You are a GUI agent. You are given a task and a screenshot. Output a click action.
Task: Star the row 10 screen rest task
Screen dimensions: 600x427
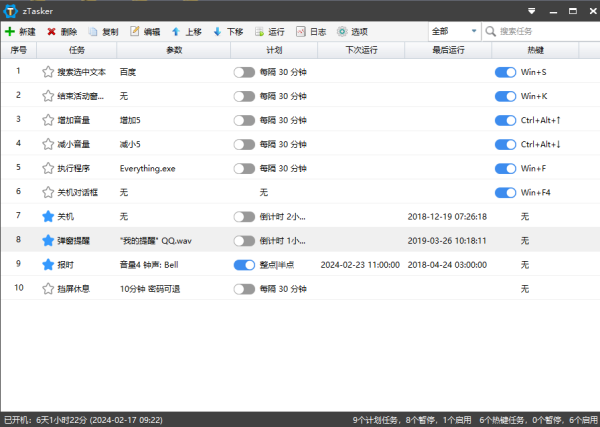[x=48, y=289]
